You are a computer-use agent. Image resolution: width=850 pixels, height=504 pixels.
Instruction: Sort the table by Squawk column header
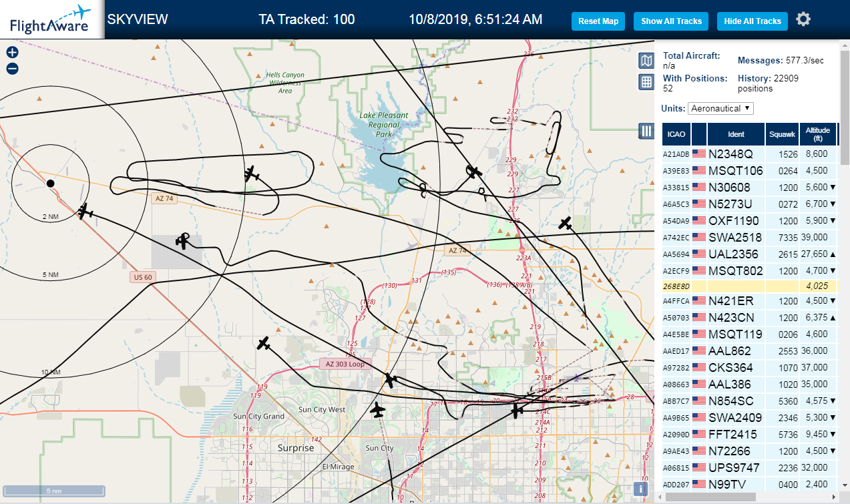(x=783, y=134)
